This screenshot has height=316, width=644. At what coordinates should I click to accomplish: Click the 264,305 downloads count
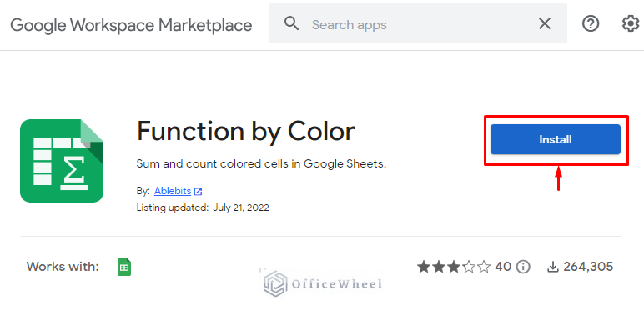[x=588, y=267]
